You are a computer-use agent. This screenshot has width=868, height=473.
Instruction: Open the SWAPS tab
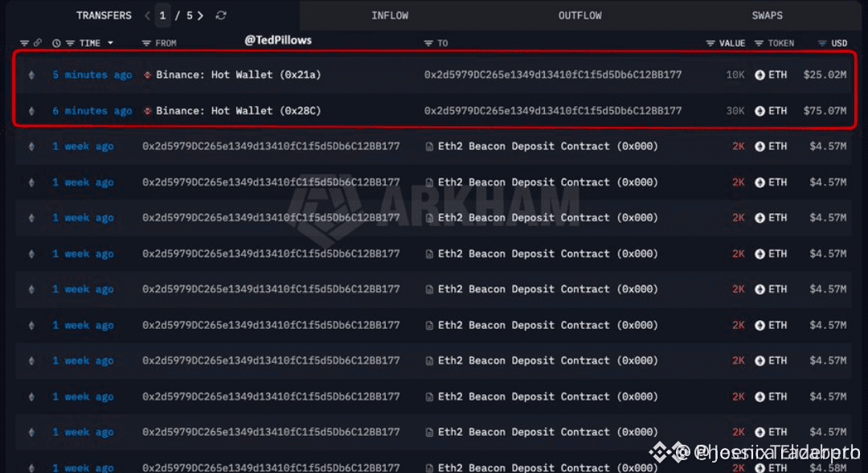click(x=767, y=15)
